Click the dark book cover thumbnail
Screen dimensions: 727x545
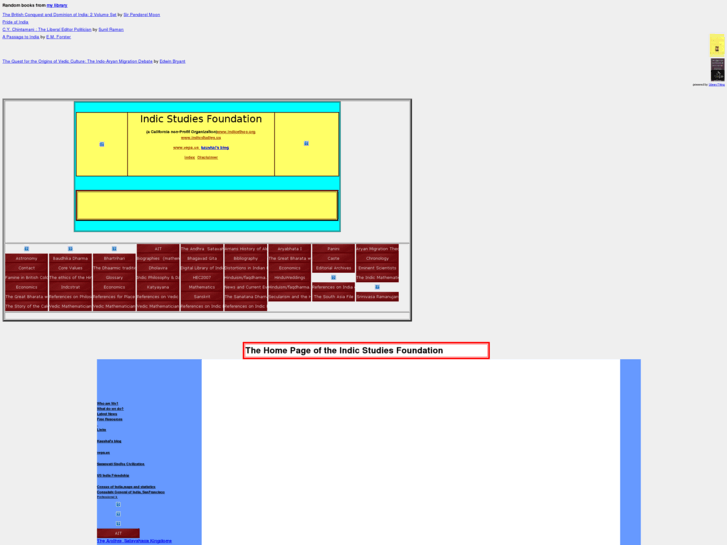pos(717,70)
